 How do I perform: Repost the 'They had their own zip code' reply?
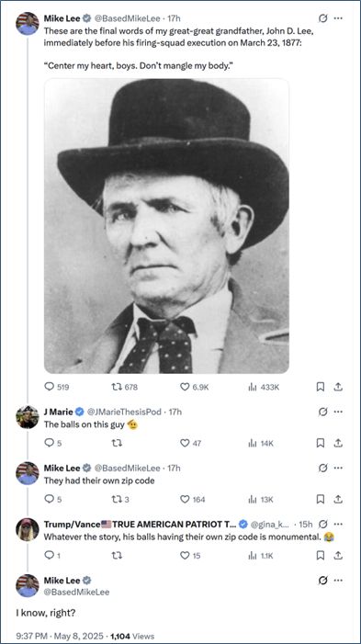click(x=121, y=500)
